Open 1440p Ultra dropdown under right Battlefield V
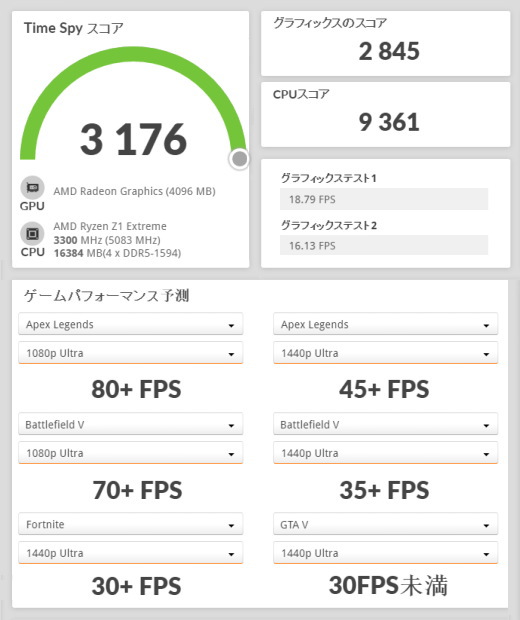 (386, 453)
